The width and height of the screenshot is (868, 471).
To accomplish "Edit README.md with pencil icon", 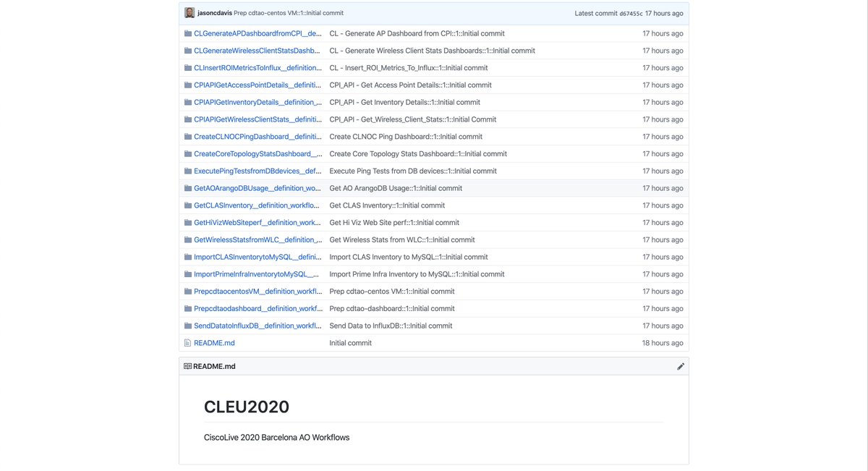I will pyautogui.click(x=680, y=367).
